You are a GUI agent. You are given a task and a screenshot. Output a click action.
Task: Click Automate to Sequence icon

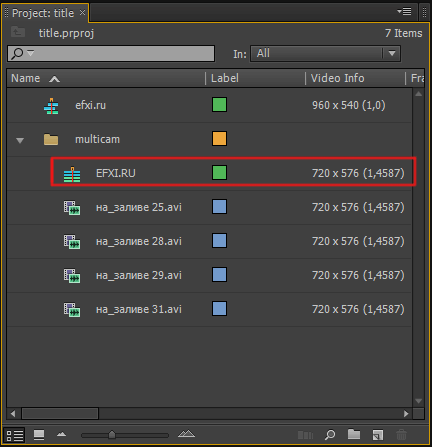click(x=305, y=435)
